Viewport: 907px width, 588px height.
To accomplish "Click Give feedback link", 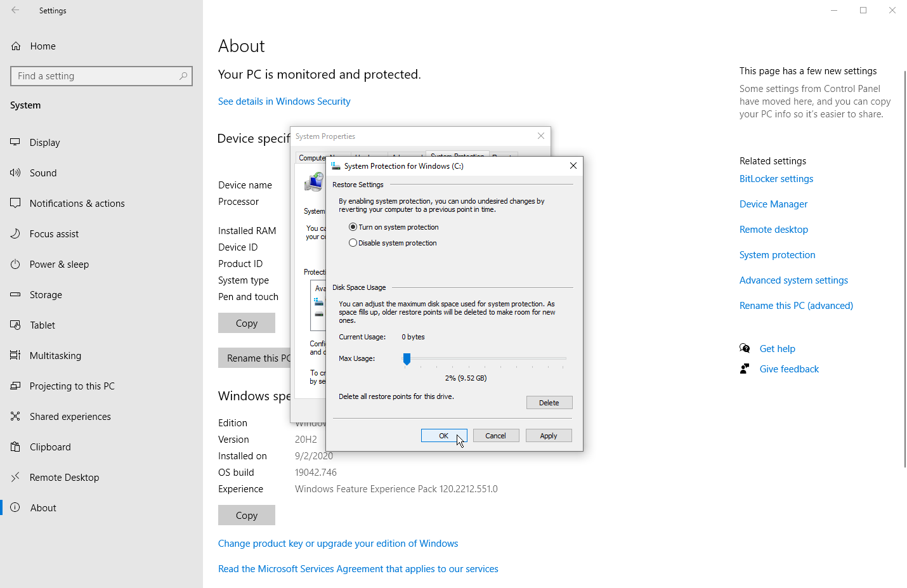I will [789, 369].
